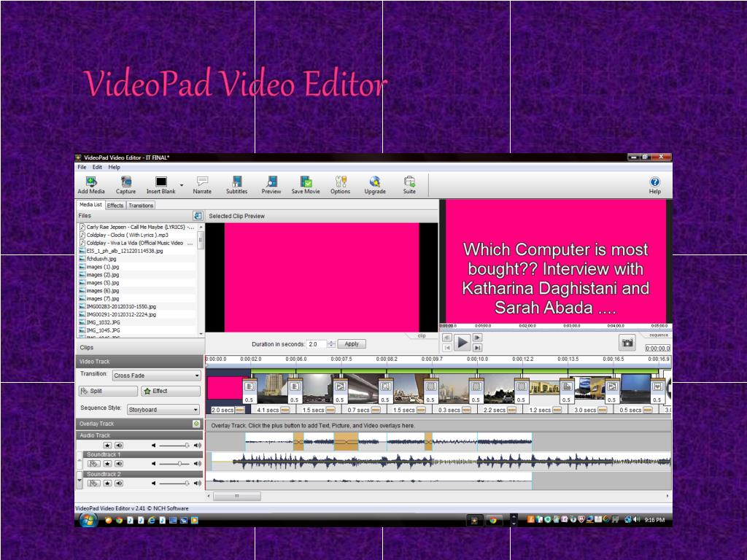Screen dimensions: 747x560
Task: Click Soundtrack 1 effects star icon
Action: pyautogui.click(x=108, y=463)
